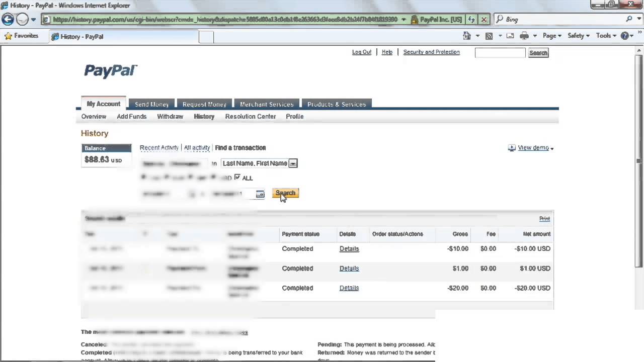Viewport: 644px width, 362px height.
Task: Open the Resolution Center submenu item
Action: [251, 116]
